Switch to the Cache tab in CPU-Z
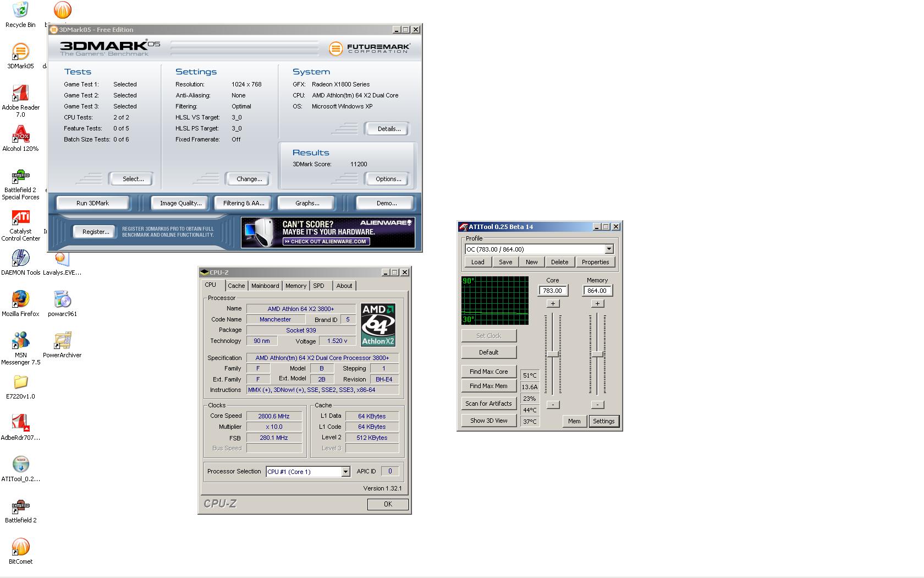The height and width of the screenshot is (578, 924). click(x=237, y=286)
